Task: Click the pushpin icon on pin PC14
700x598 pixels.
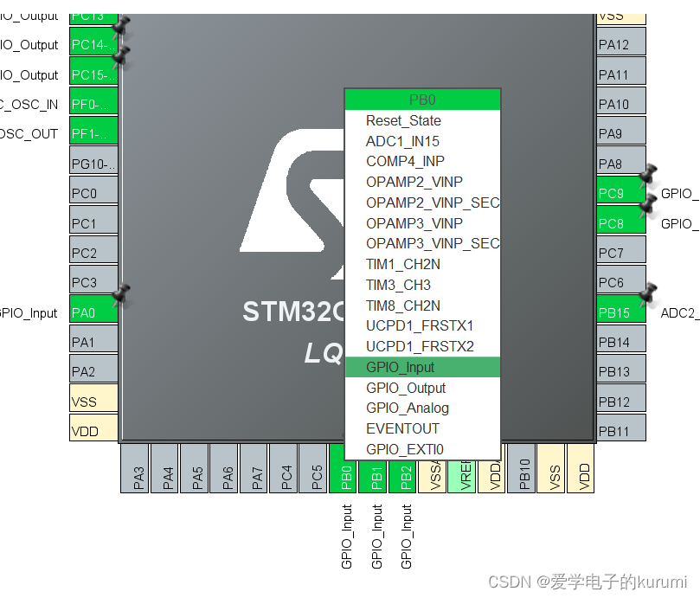Action: pyautogui.click(x=122, y=27)
